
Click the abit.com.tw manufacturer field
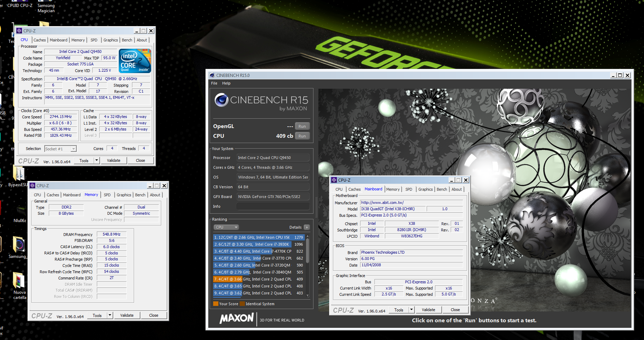[412, 203]
